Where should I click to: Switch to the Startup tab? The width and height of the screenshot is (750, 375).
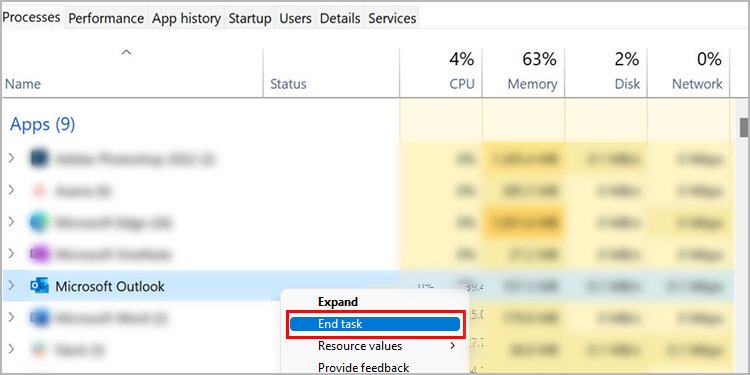250,19
